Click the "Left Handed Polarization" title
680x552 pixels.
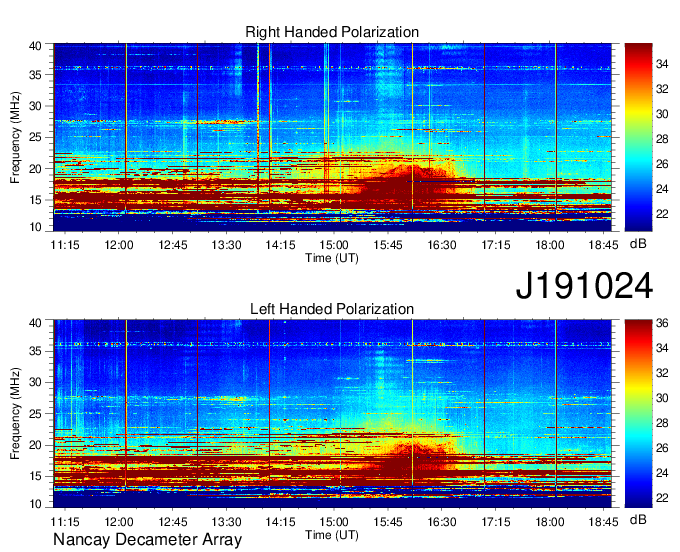332,309
